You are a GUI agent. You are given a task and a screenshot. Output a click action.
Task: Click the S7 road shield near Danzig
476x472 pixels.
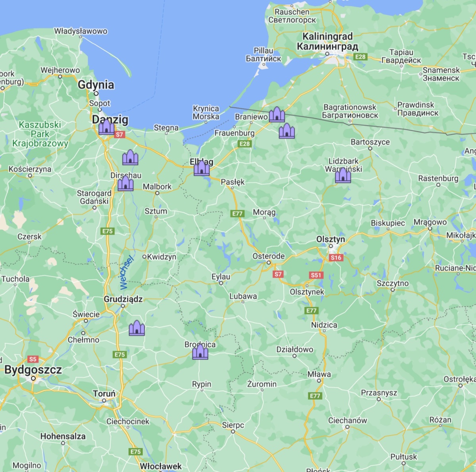119,135
